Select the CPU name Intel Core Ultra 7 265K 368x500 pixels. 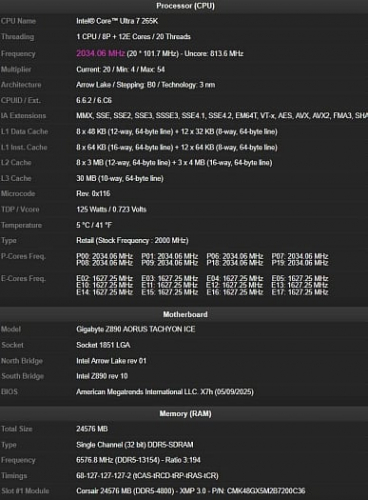click(117, 21)
